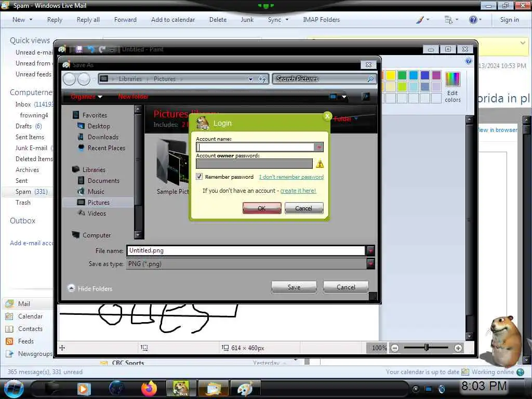532x399 pixels.
Task: Select the yellow color swatch in Paint
Action: (391, 75)
